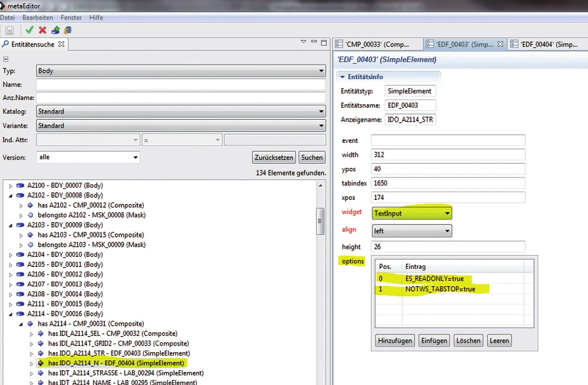Click the arrow icon of has IDT_A2114_STRASSE - LAB_00294

point(41,373)
